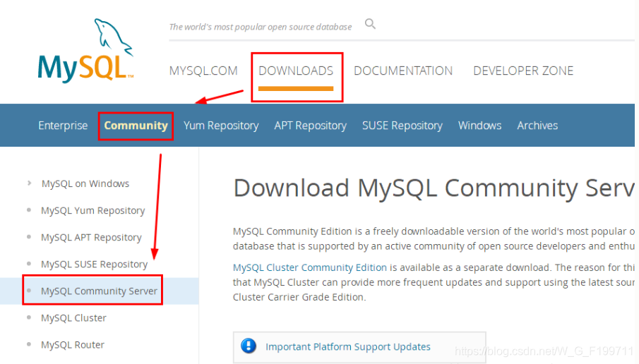The height and width of the screenshot is (364, 639).
Task: Open MySQL on Windows sidebar link
Action: tap(85, 183)
